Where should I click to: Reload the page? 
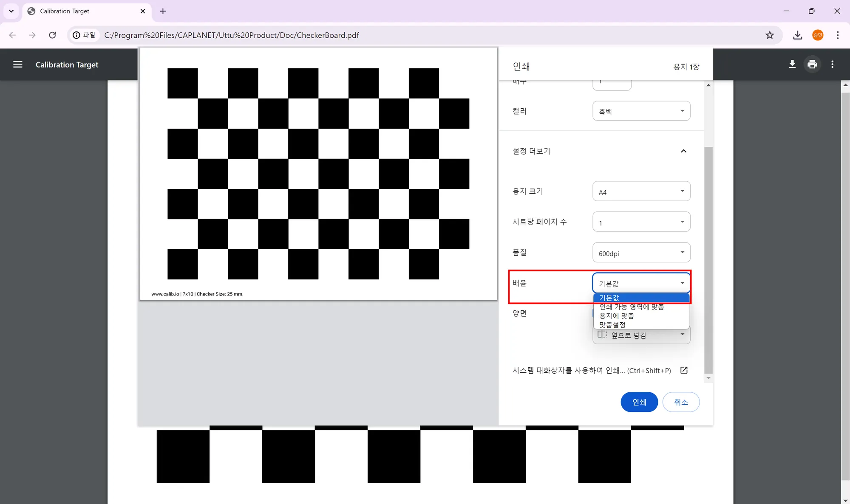pyautogui.click(x=52, y=35)
